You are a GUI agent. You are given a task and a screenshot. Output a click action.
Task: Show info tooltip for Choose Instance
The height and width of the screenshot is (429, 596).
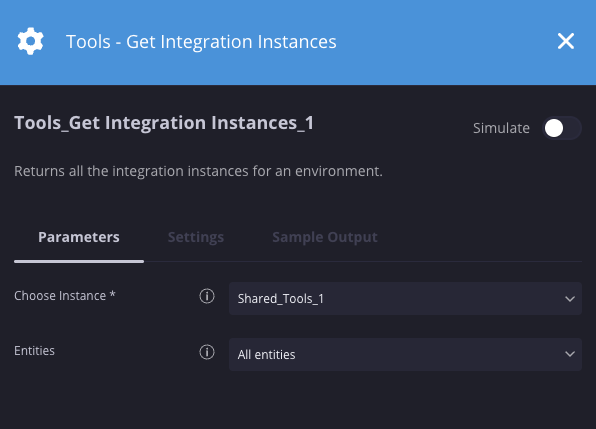point(207,296)
